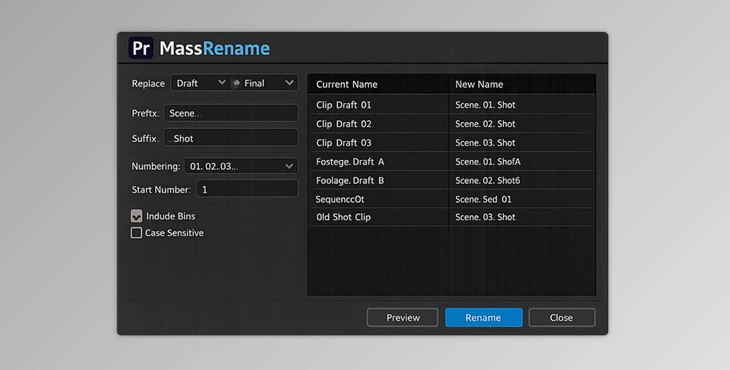Click the Replace label
Image resolution: width=730 pixels, height=370 pixels.
tap(148, 83)
